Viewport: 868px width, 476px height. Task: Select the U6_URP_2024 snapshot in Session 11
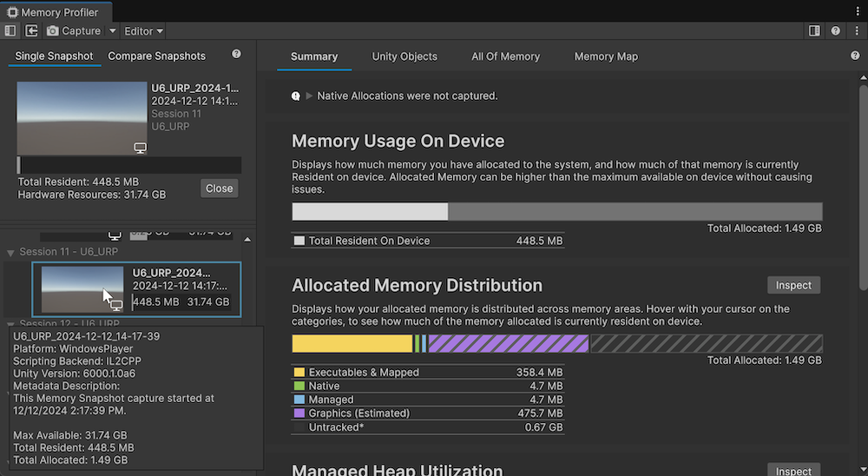click(137, 289)
